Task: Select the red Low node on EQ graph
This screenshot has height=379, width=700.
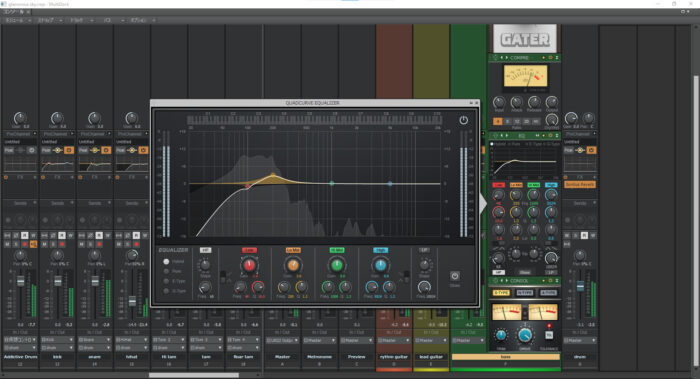Action: point(247,186)
